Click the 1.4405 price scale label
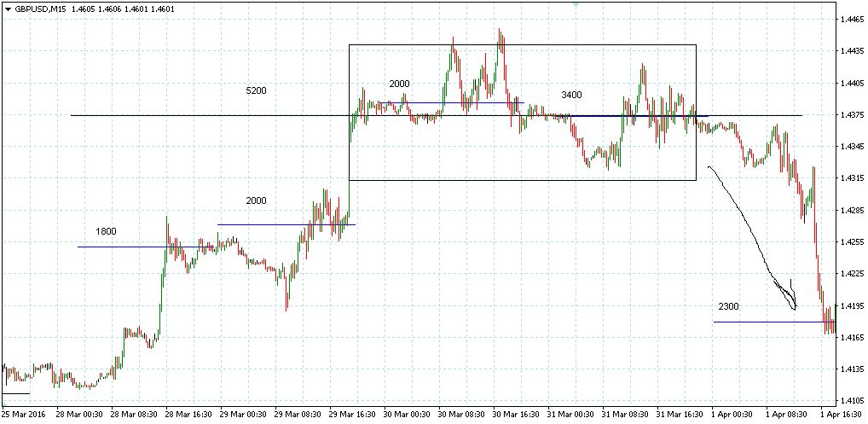Image resolution: width=868 pixels, height=424 pixels. [x=852, y=83]
